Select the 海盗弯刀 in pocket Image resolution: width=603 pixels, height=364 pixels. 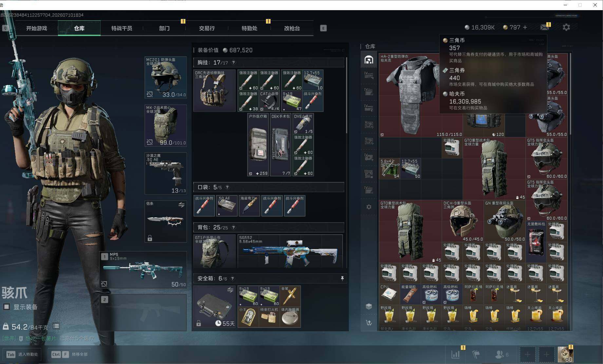click(249, 206)
